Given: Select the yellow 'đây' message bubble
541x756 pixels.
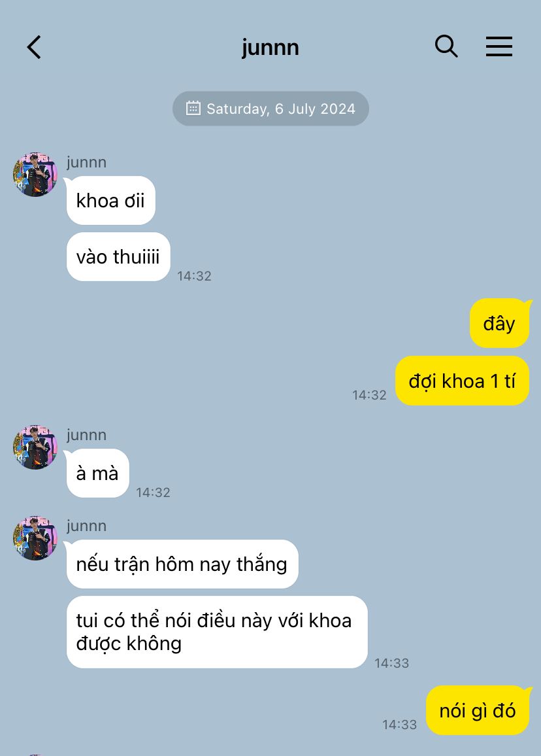Looking at the screenshot, I should tap(500, 323).
